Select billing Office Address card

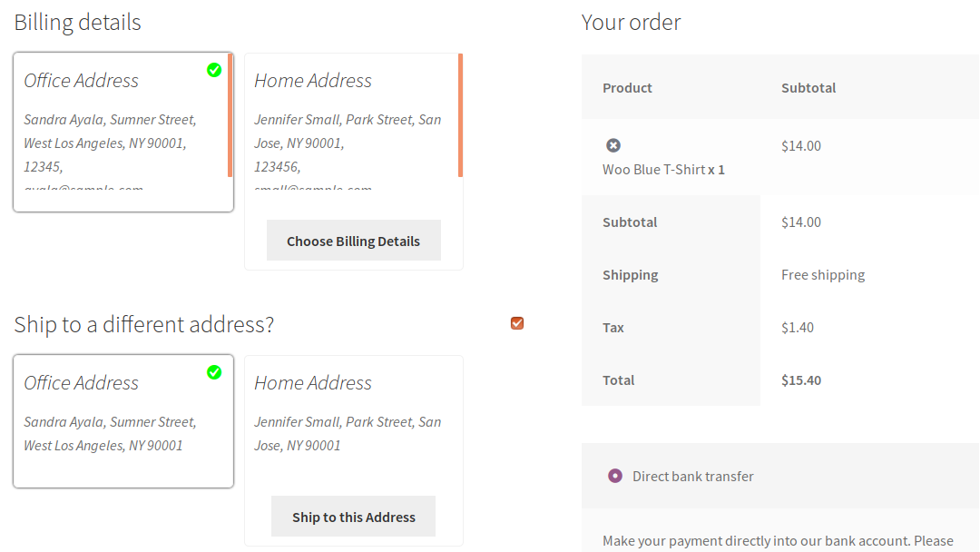coord(123,132)
